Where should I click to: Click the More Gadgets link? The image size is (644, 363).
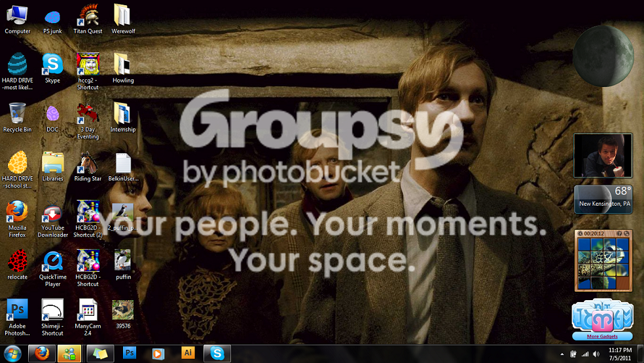click(x=602, y=336)
